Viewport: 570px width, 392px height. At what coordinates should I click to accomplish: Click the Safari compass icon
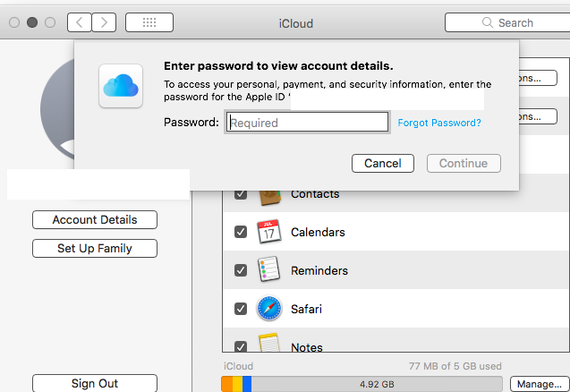pyautogui.click(x=269, y=309)
